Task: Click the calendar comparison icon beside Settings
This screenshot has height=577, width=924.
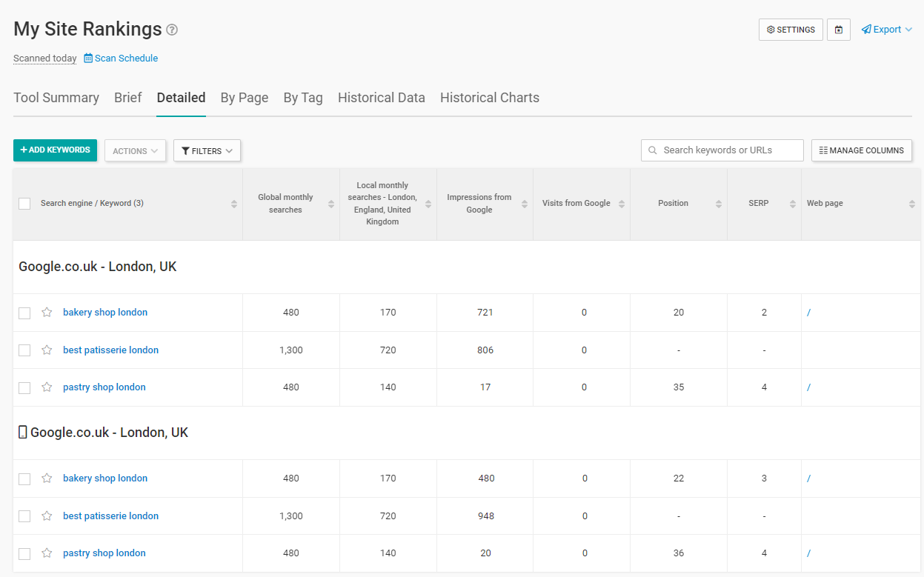Action: pos(838,29)
